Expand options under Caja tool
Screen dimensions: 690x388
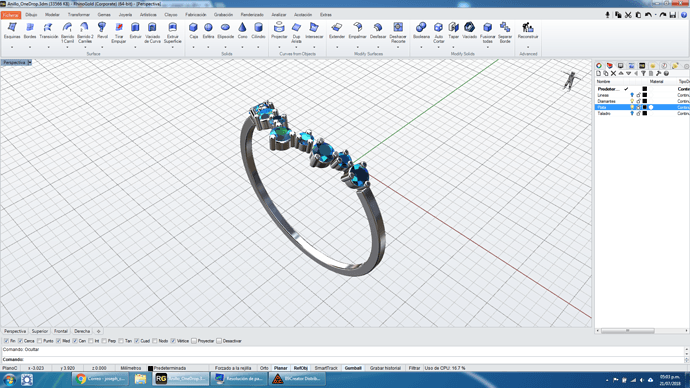click(194, 47)
